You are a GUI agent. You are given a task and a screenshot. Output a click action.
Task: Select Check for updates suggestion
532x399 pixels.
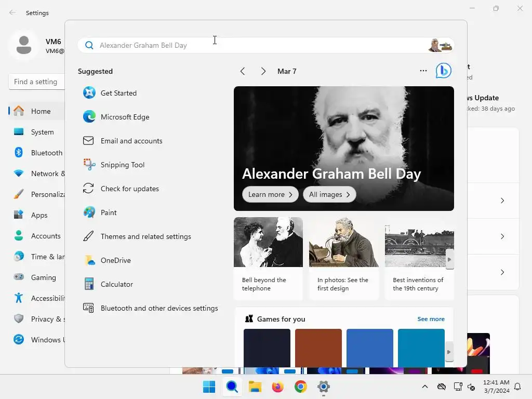pos(121,189)
